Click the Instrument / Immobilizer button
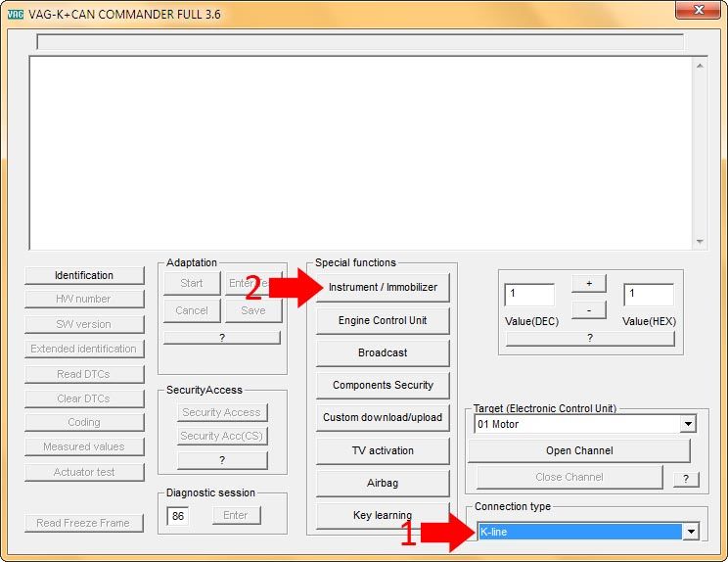 pyautogui.click(x=383, y=288)
